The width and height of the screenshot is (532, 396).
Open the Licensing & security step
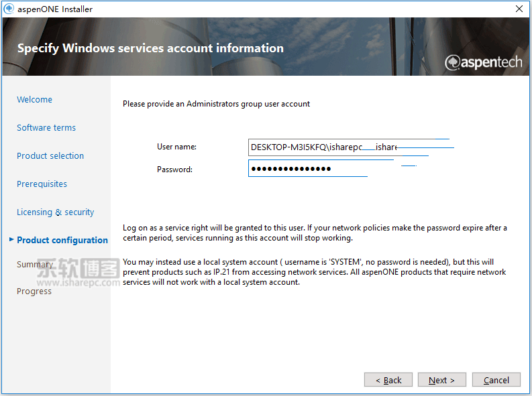pyautogui.click(x=56, y=212)
